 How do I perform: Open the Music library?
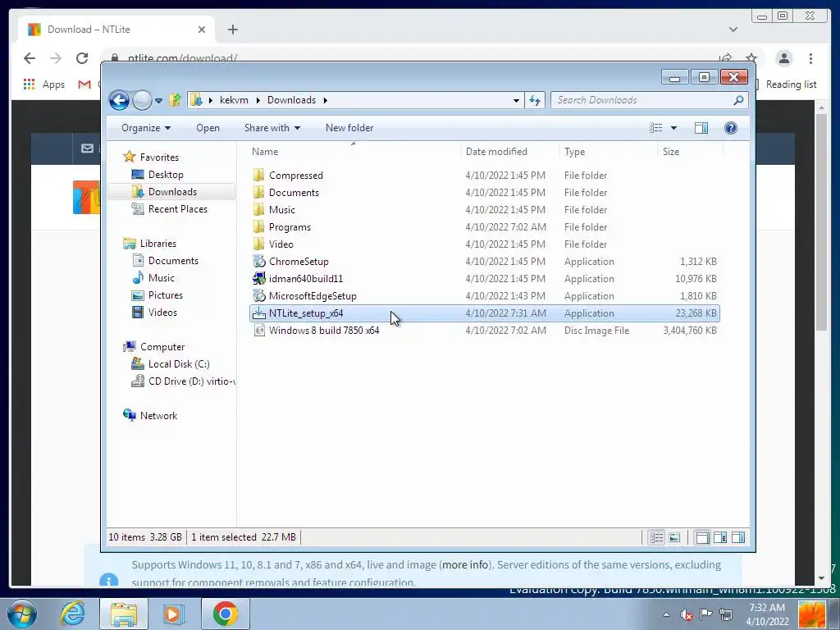coord(161,277)
